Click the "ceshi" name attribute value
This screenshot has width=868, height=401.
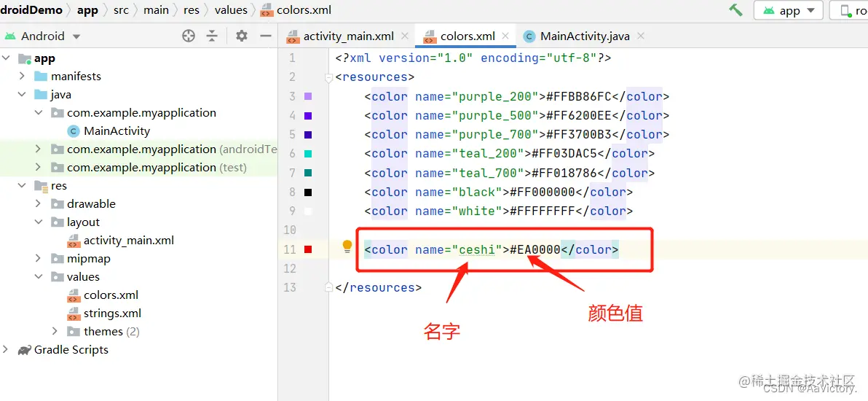(477, 249)
